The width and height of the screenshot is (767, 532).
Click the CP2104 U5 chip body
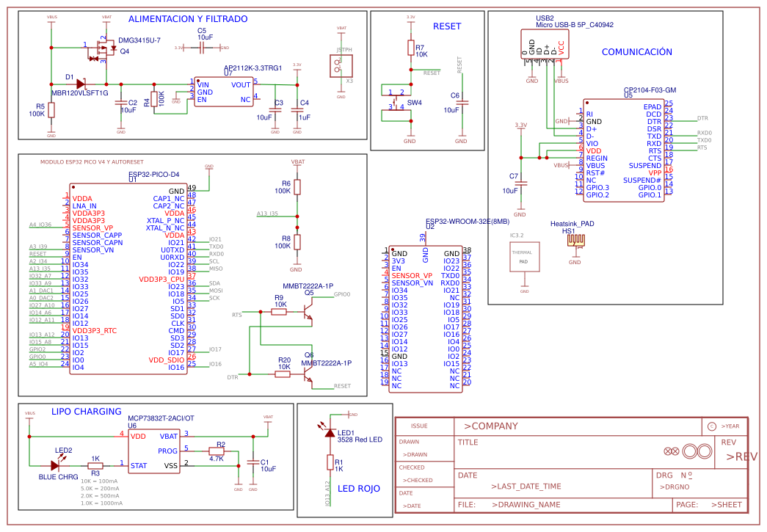point(624,150)
